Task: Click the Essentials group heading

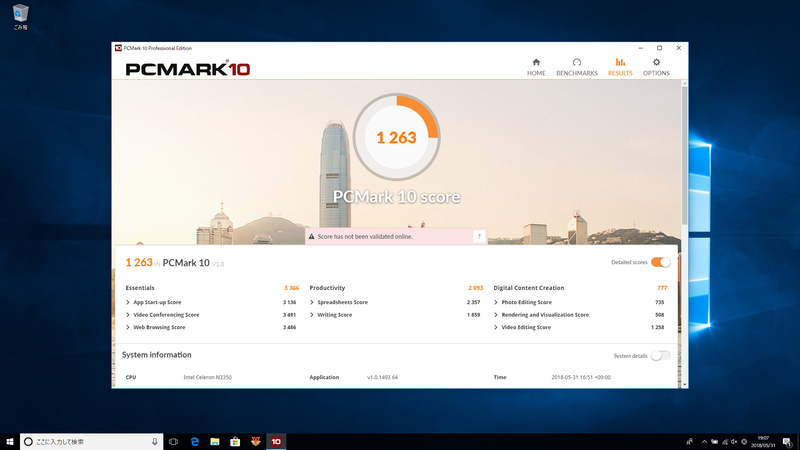Action: click(x=140, y=288)
